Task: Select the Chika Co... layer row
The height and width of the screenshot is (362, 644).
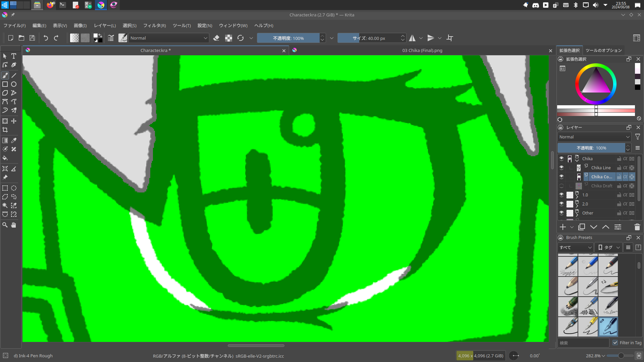Action: 597,177
